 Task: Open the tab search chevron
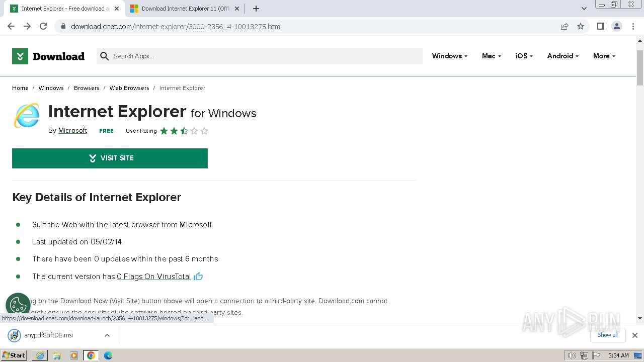pyautogui.click(x=584, y=9)
